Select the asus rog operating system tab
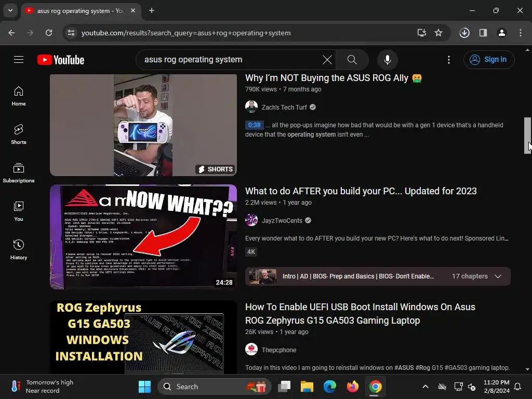 point(81,11)
